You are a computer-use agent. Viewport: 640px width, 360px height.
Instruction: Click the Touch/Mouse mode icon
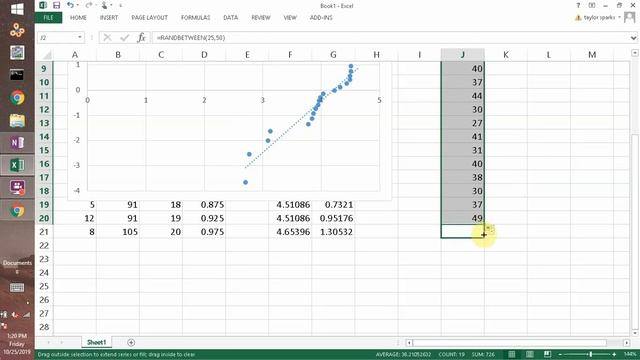(x=104, y=5)
